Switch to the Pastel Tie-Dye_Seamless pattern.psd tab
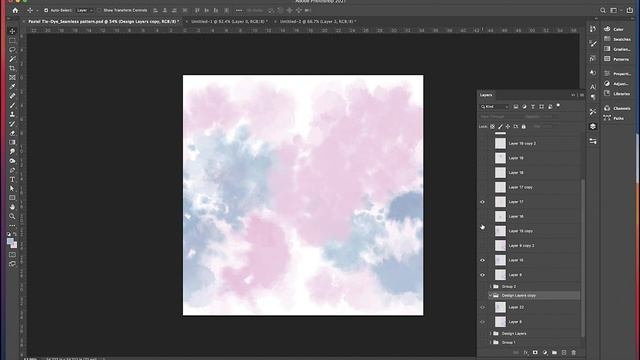640x360 pixels. pyautogui.click(x=104, y=21)
